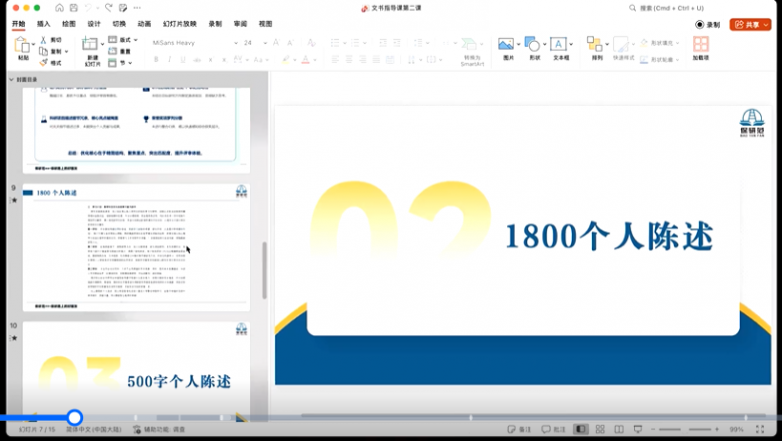
Task: Click the Save icon in title bar
Action: 73,8
